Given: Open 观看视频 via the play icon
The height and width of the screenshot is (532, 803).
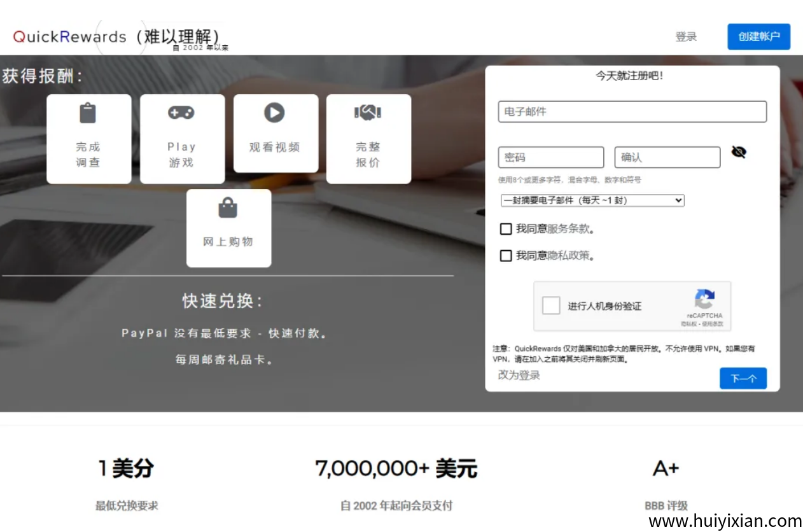Looking at the screenshot, I should click(x=275, y=112).
